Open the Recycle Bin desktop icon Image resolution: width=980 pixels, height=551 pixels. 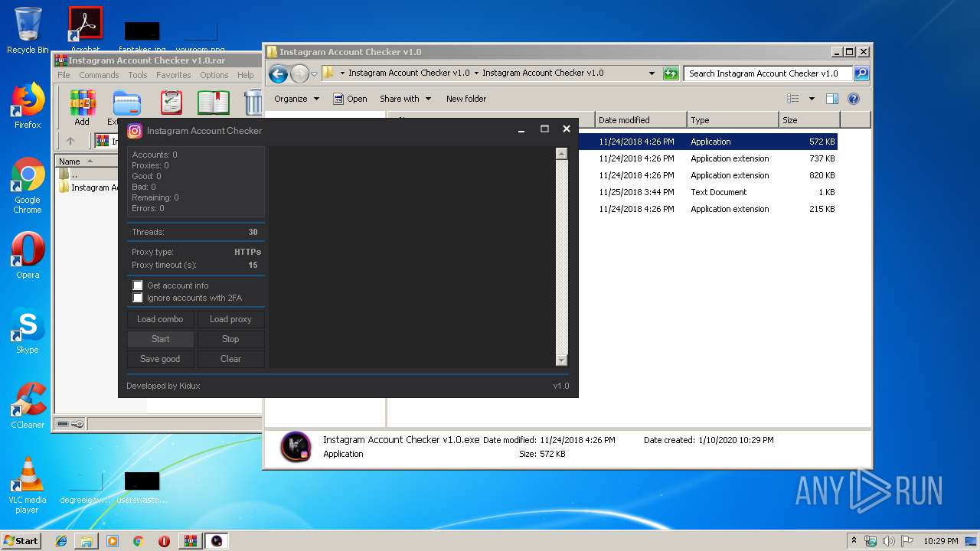(x=28, y=30)
